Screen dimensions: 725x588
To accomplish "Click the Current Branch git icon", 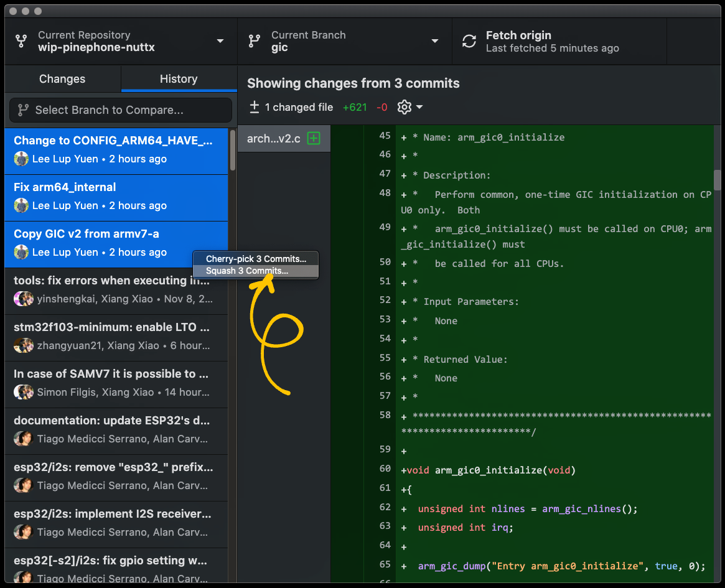I will pos(254,41).
